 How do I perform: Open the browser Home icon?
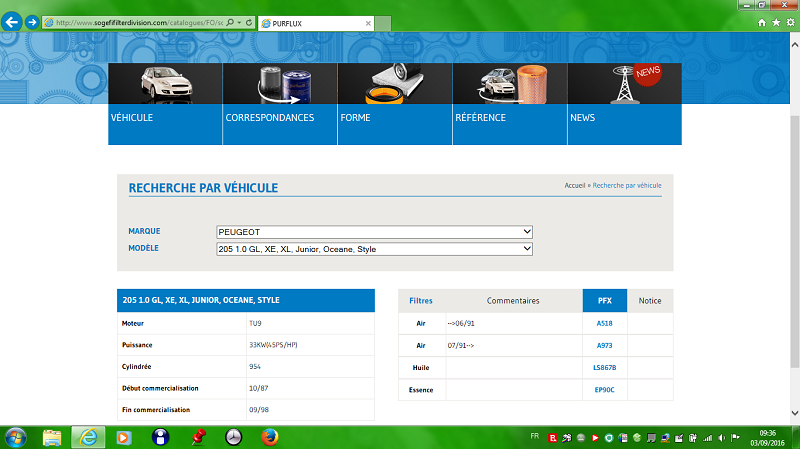(762, 22)
